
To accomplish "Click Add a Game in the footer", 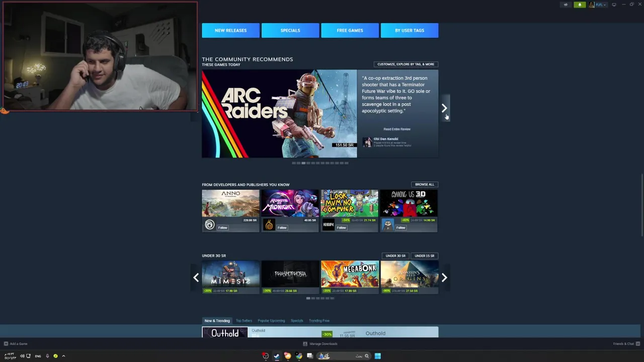I will click(16, 344).
